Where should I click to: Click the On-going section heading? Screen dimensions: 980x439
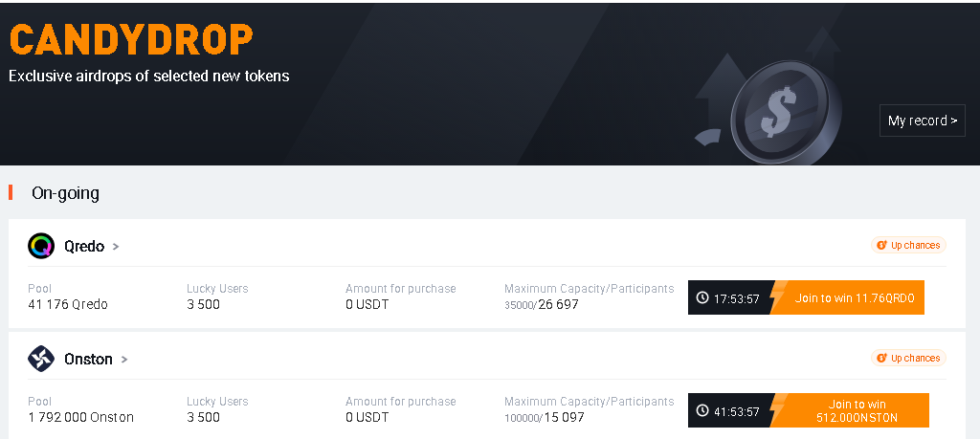(x=65, y=193)
